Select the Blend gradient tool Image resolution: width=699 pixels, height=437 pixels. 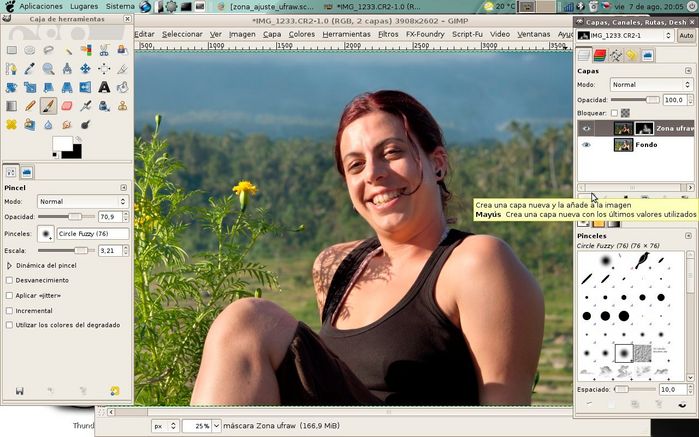12,106
